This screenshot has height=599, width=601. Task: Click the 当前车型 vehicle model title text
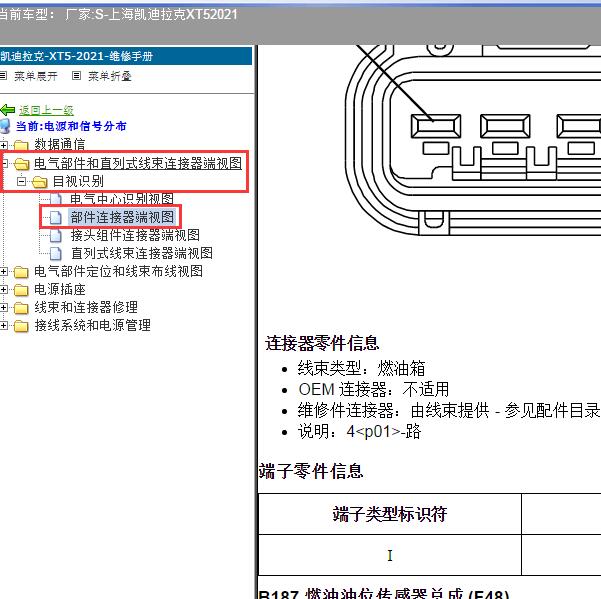118,15
